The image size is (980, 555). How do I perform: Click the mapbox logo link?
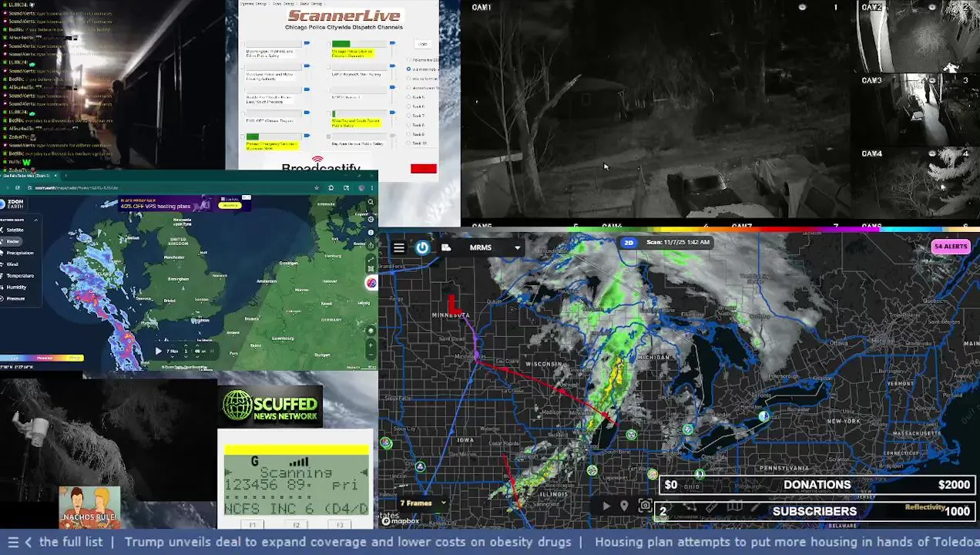(401, 521)
